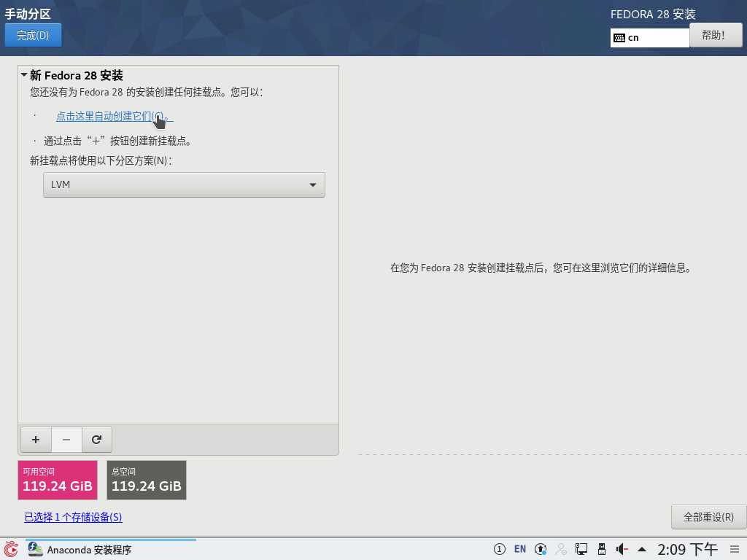Open the LVM partition scheme dropdown

[184, 184]
